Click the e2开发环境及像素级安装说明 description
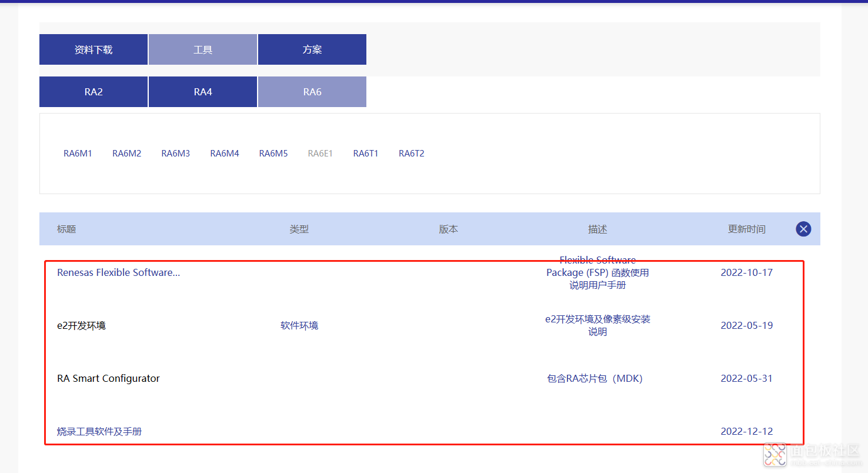 click(597, 325)
